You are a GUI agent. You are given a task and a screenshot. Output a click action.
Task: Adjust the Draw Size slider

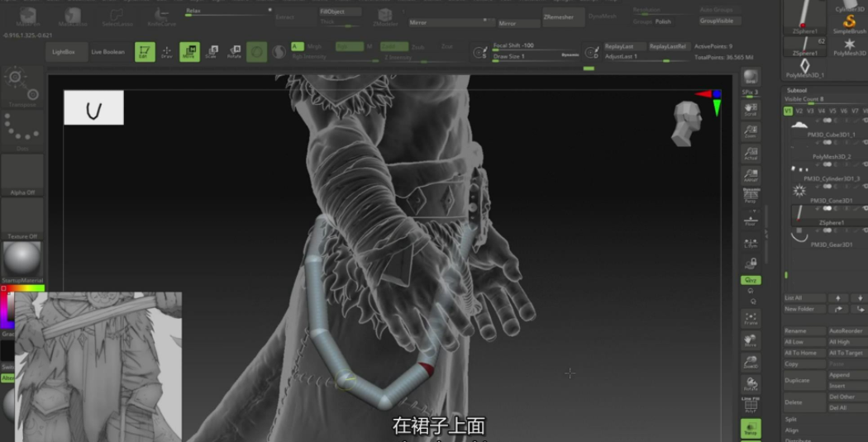[x=536, y=56]
